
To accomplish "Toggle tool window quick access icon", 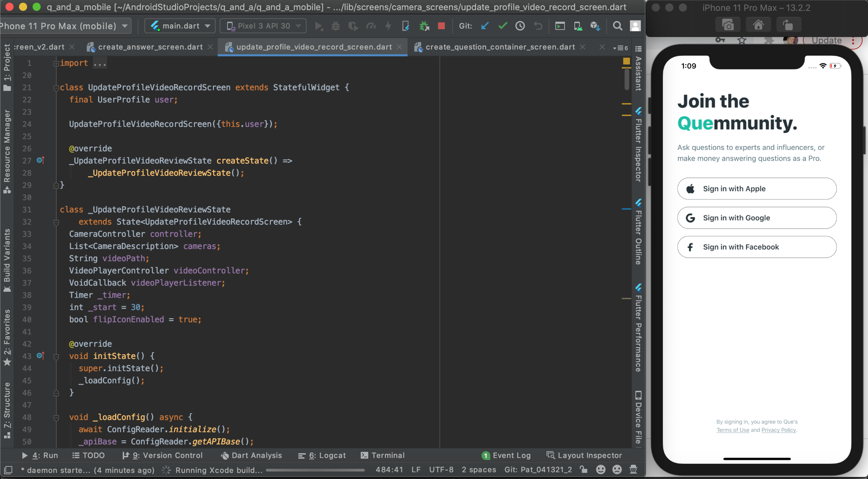I will pyautogui.click(x=8, y=470).
